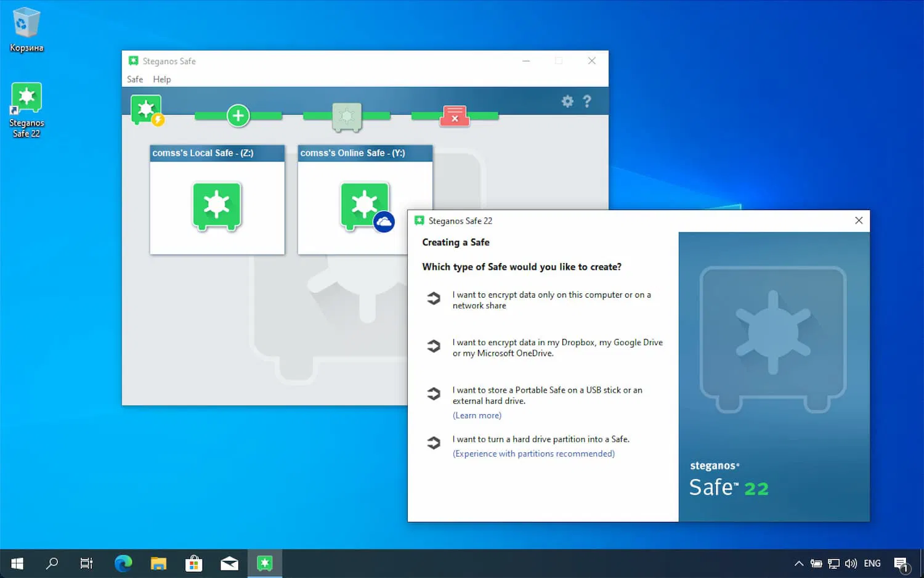Open comss's Local Safe (Z:) tile icon

pos(217,206)
